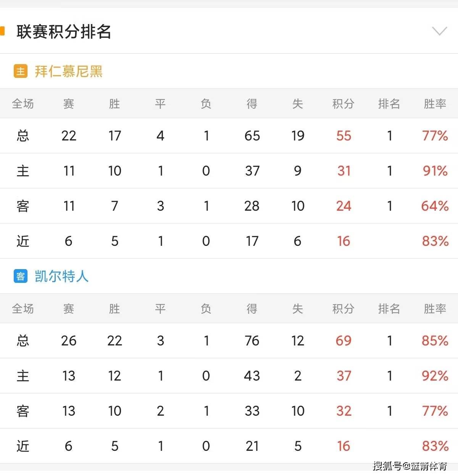
Task: Click the blue 客 badge beside 凯尔特人
Action: click(21, 276)
